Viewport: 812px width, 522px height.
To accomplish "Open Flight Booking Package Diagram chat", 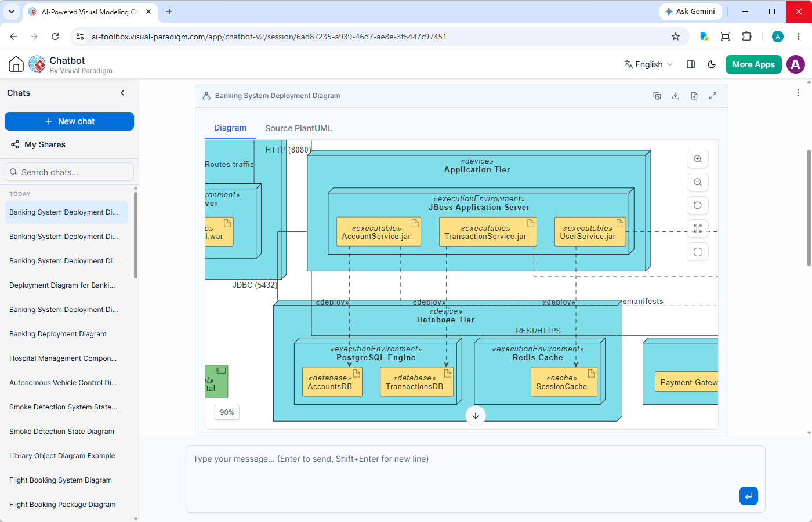I will coord(66,505).
